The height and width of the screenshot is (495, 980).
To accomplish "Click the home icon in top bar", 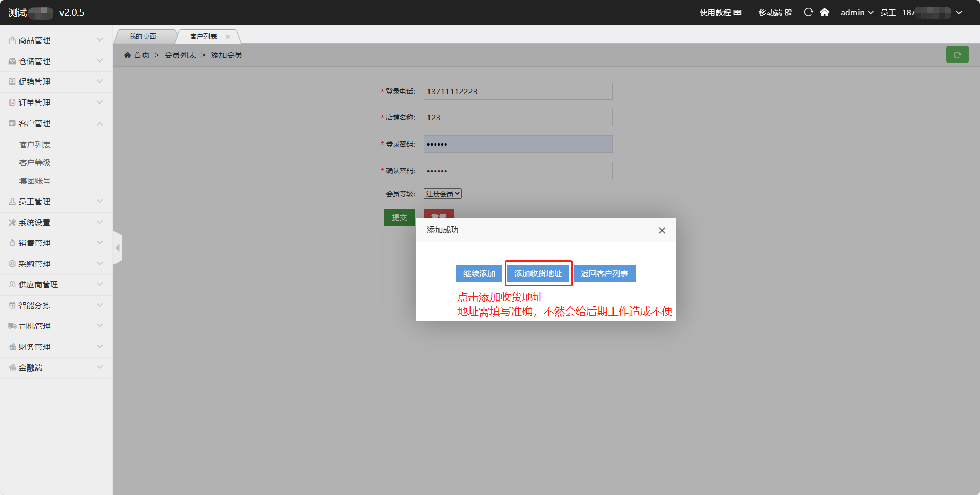I will coord(824,12).
